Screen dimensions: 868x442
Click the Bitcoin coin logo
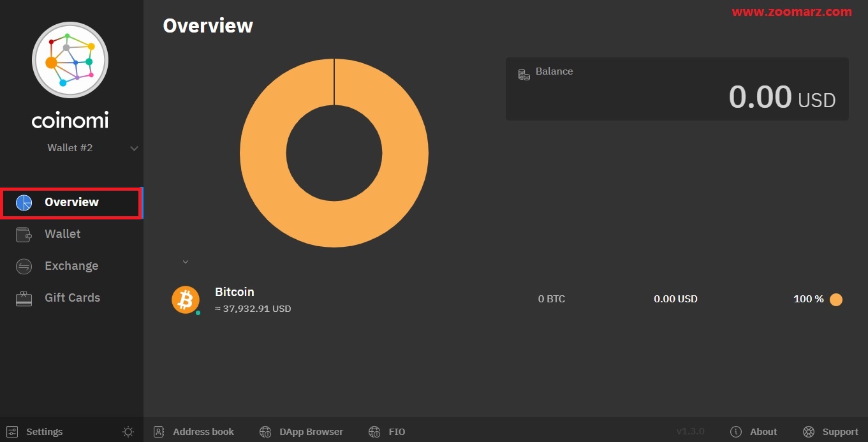coord(186,300)
